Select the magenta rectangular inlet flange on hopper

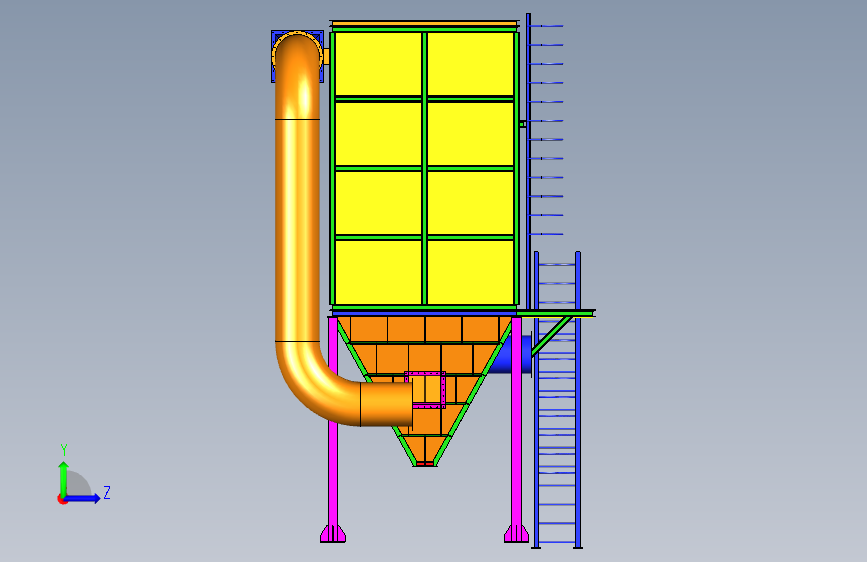pyautogui.click(x=425, y=390)
